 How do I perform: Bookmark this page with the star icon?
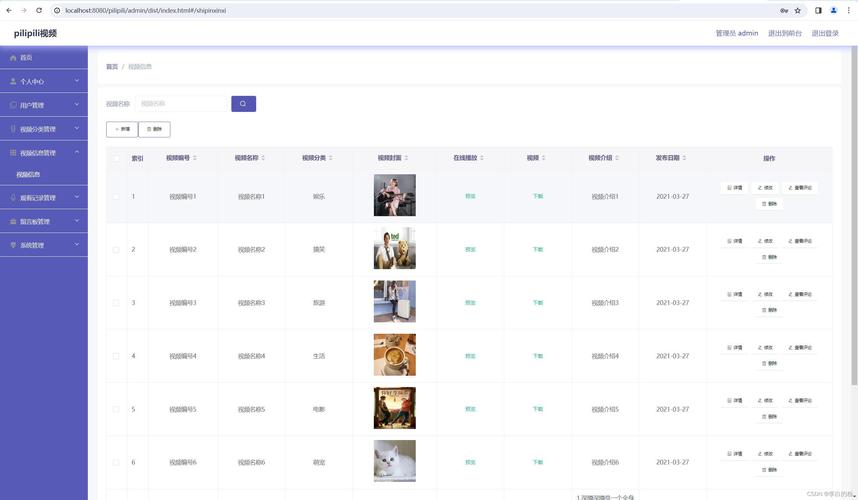point(798,10)
